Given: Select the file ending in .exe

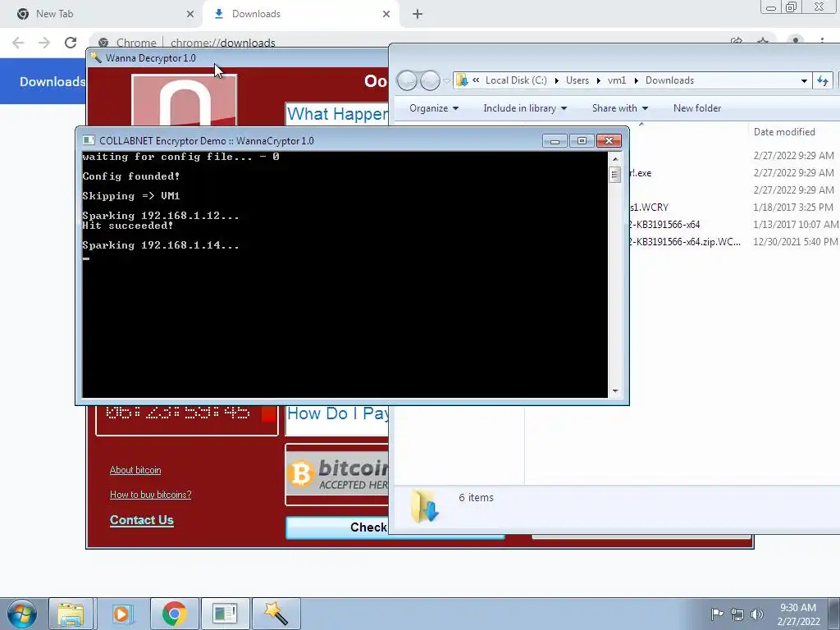Looking at the screenshot, I should pyautogui.click(x=641, y=173).
